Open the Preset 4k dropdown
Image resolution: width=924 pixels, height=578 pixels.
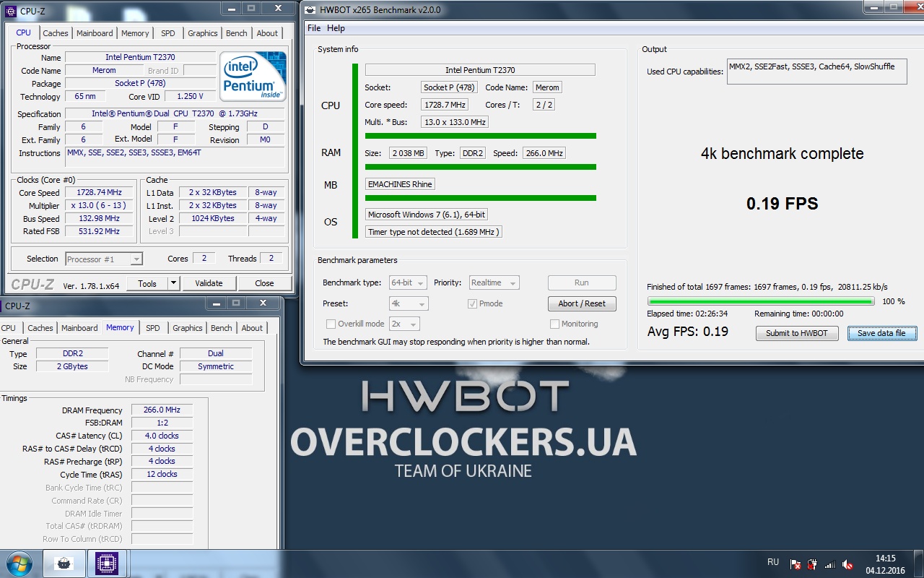tap(409, 303)
